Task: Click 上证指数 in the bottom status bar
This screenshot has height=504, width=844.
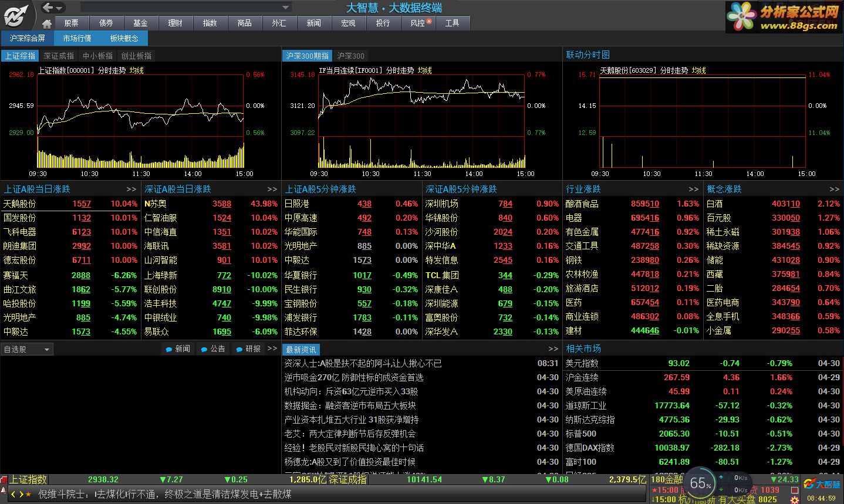Action: [x=28, y=479]
